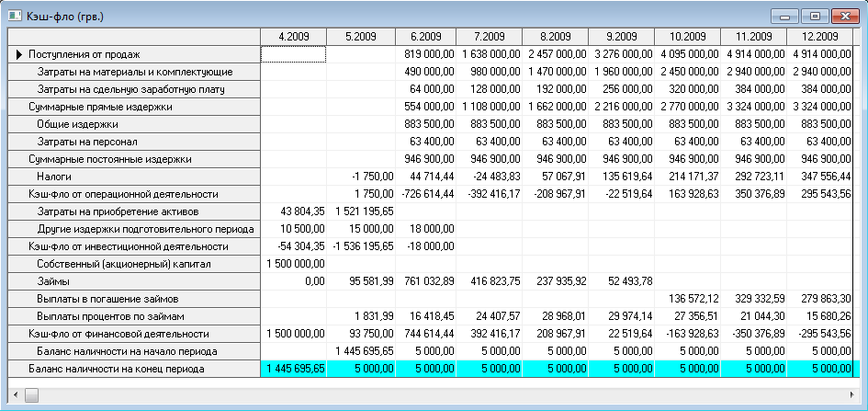
Task: Select row Кэш-фло от финансовой деятельности
Action: click(x=134, y=334)
